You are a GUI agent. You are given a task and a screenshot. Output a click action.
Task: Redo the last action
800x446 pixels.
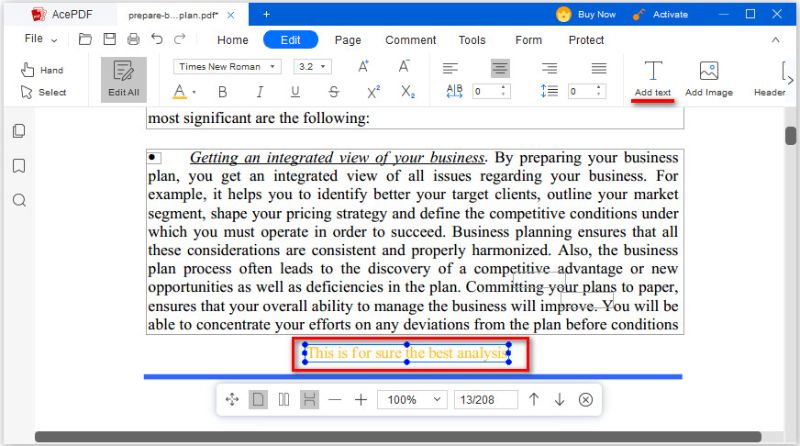180,39
